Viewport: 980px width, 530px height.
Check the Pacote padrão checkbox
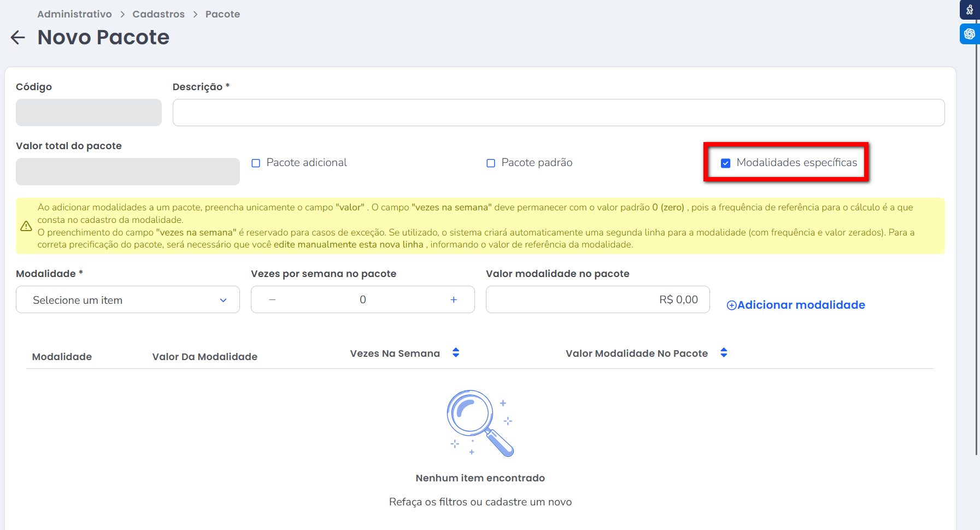click(x=491, y=163)
